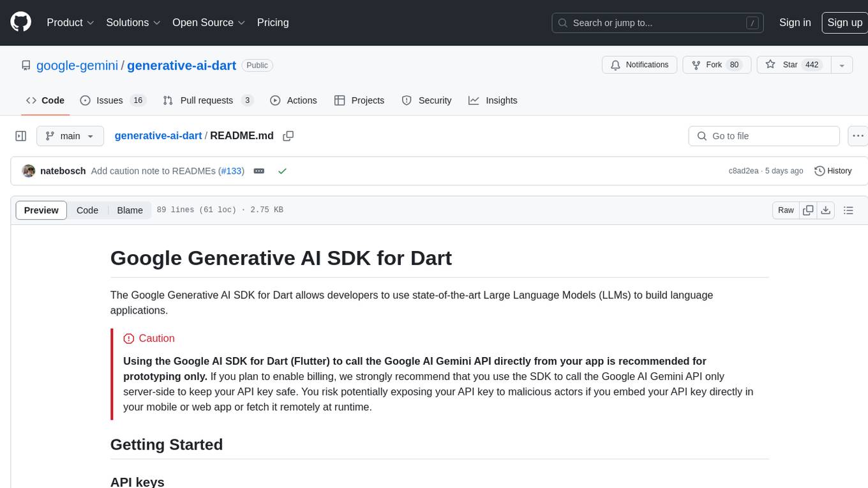This screenshot has height=488, width=868.
Task: Open natebosch profile link
Action: coord(63,171)
